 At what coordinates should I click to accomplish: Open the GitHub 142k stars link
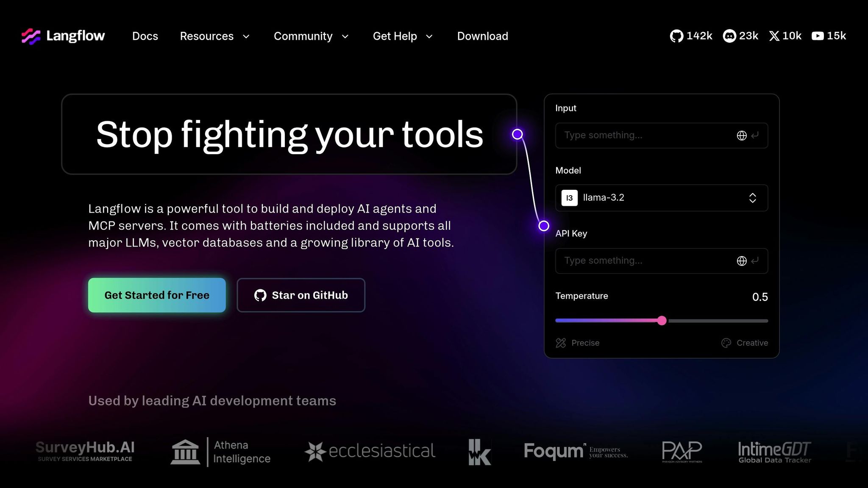pyautogui.click(x=691, y=36)
